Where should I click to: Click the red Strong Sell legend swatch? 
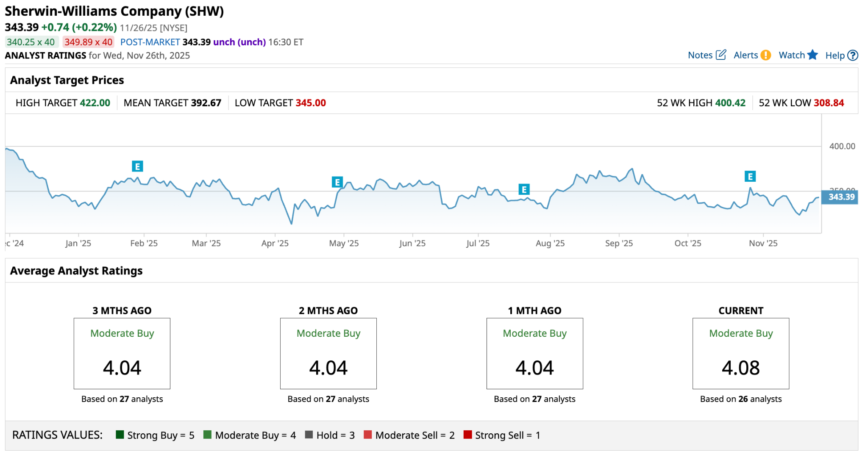point(467,435)
